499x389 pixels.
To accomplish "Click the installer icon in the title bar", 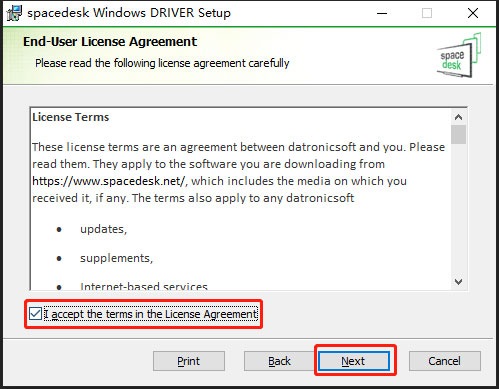I will pos(14,13).
